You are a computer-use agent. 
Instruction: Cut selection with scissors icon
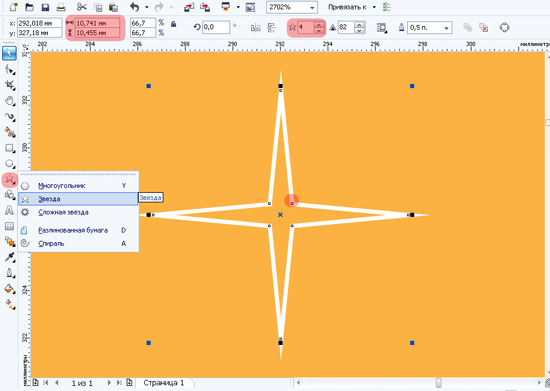[81, 7]
